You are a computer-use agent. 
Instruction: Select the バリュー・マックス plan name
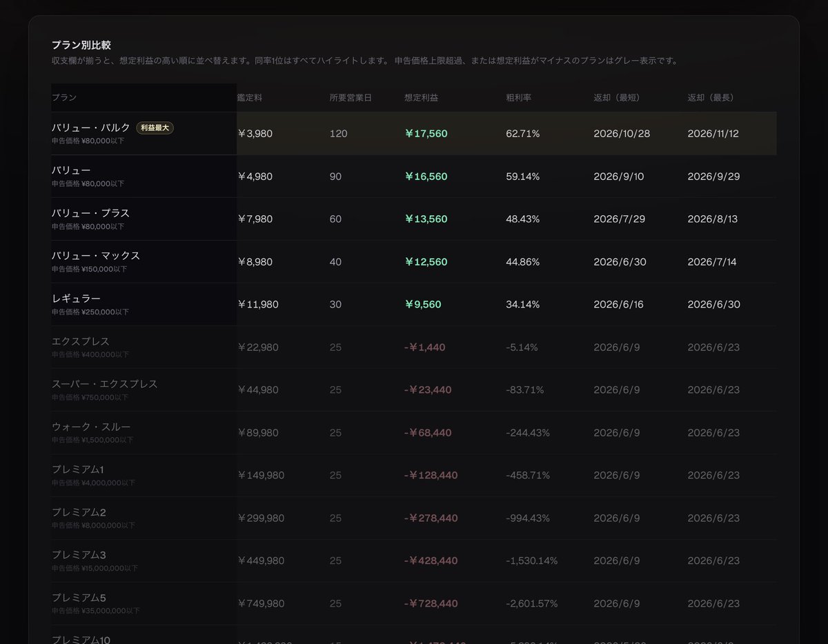(x=96, y=256)
